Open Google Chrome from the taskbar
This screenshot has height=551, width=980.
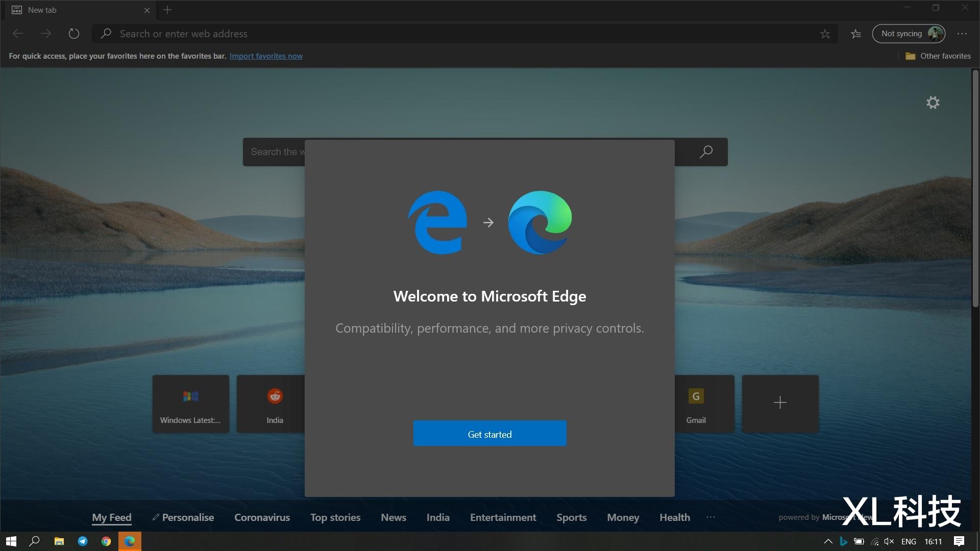(x=106, y=541)
